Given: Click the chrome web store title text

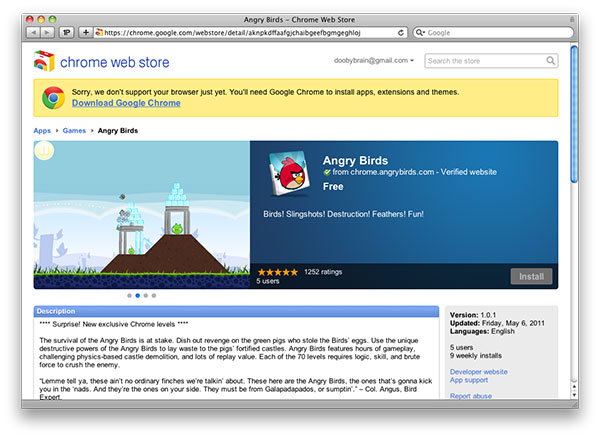Looking at the screenshot, I should (x=115, y=62).
